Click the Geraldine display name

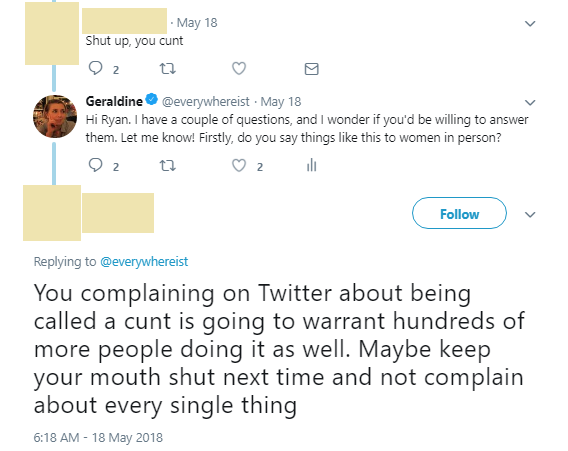tap(114, 101)
